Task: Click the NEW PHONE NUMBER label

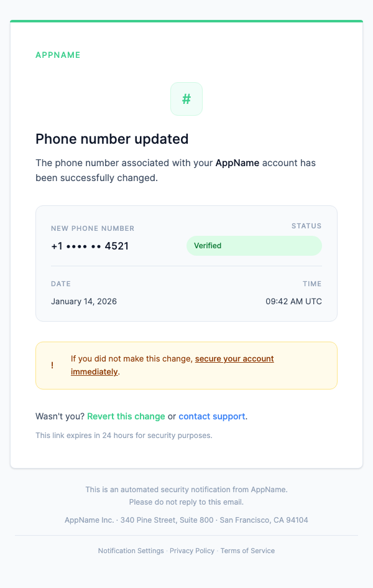Action: click(92, 228)
